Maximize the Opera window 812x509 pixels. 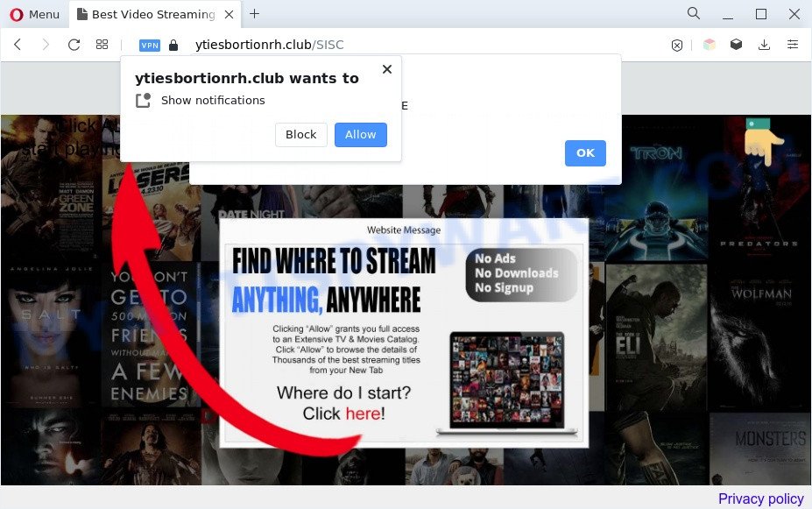click(760, 14)
